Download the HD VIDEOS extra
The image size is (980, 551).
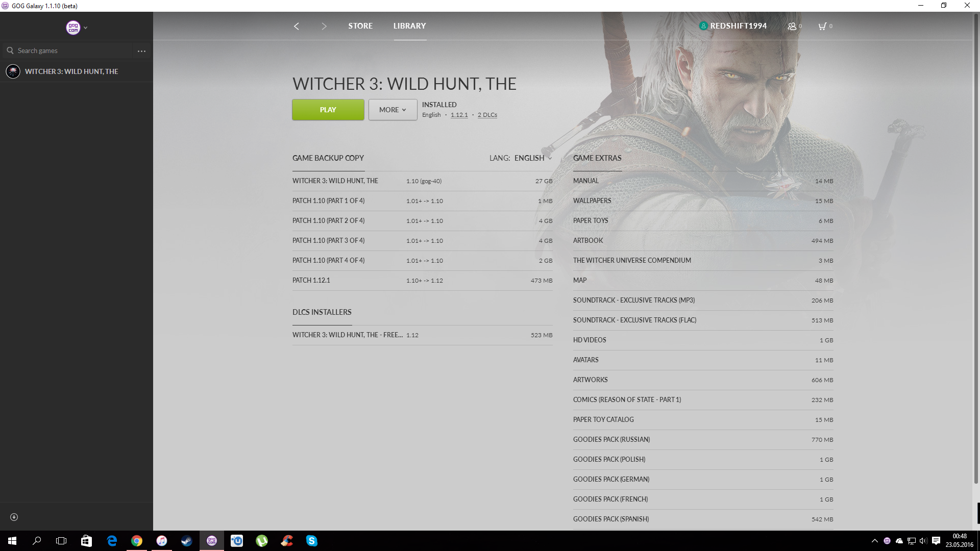point(703,340)
